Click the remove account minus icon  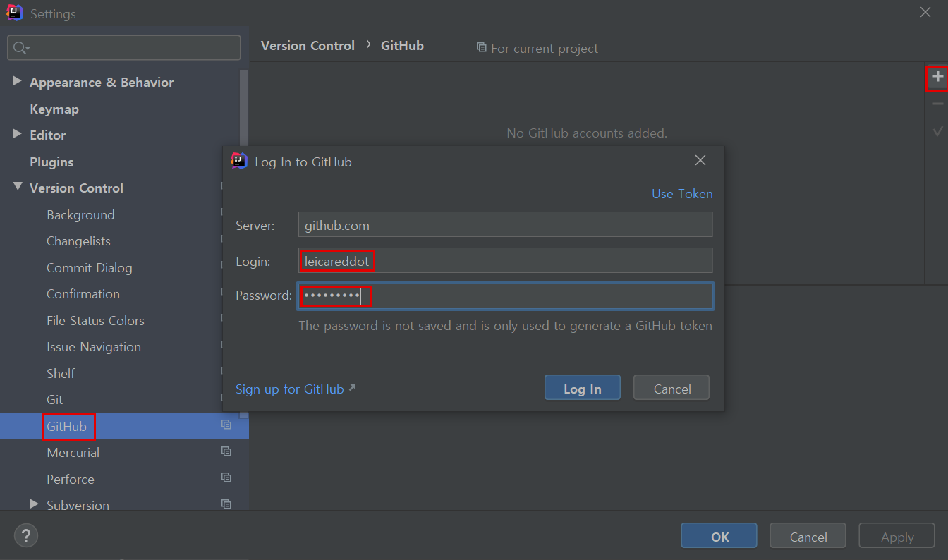937,104
